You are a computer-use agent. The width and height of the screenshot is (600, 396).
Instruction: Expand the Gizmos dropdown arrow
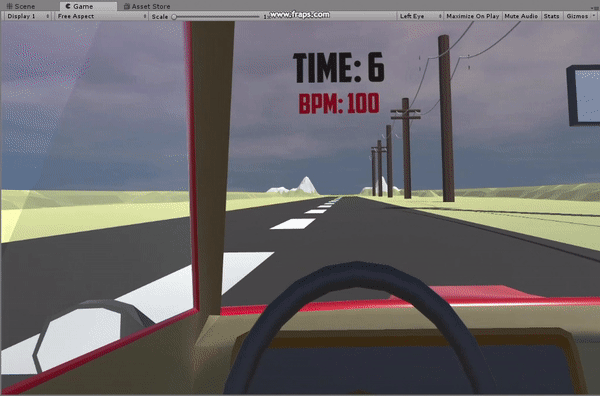pyautogui.click(x=594, y=16)
